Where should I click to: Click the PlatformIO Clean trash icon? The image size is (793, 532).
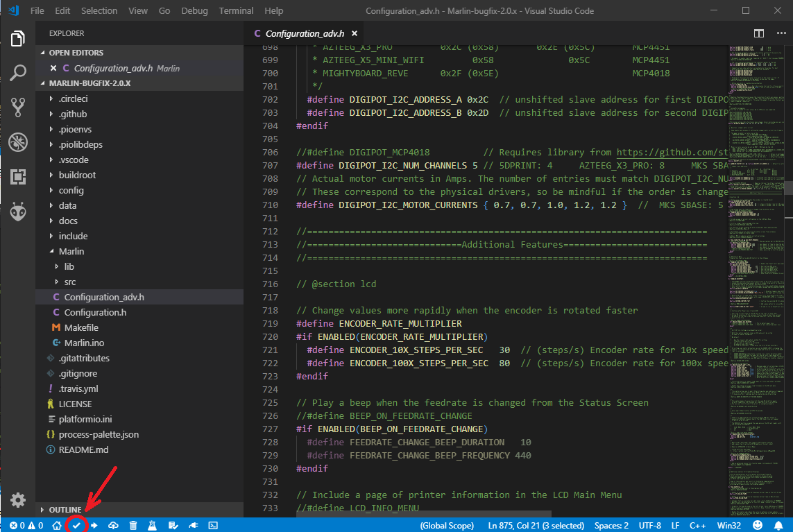click(x=133, y=526)
